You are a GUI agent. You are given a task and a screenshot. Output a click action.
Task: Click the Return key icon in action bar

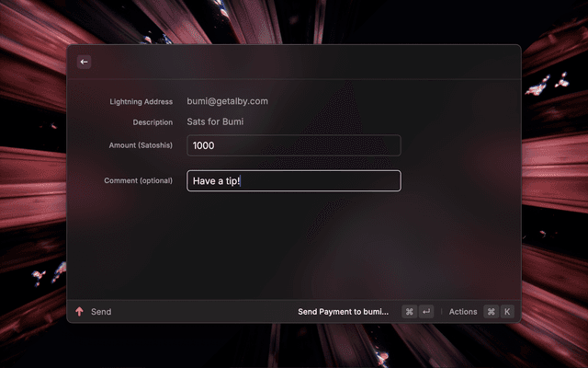[x=426, y=312]
